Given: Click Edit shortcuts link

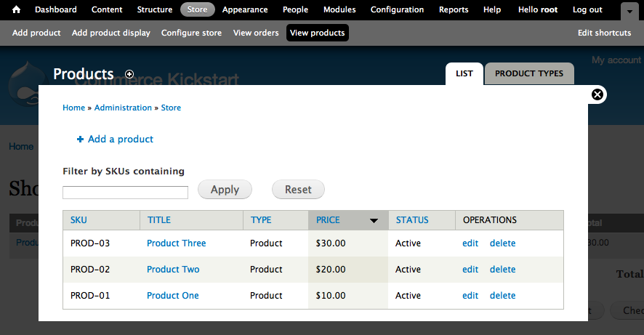Looking at the screenshot, I should click(x=604, y=33).
